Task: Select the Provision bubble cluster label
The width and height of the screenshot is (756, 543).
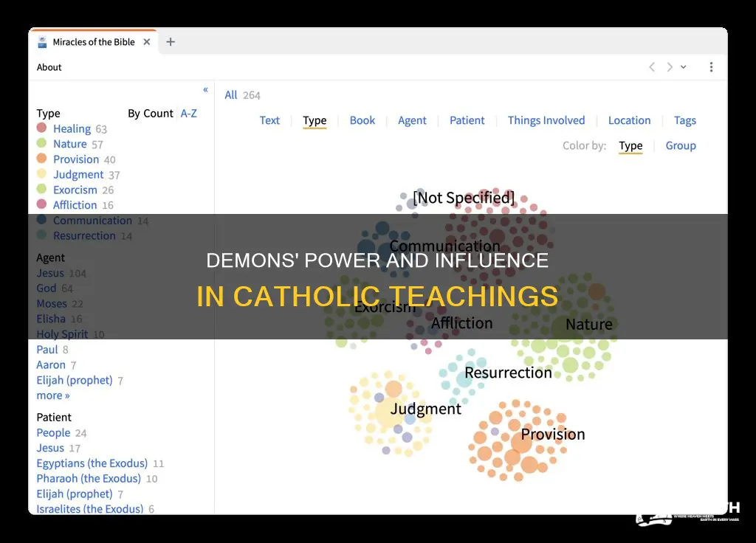Action: click(x=553, y=434)
